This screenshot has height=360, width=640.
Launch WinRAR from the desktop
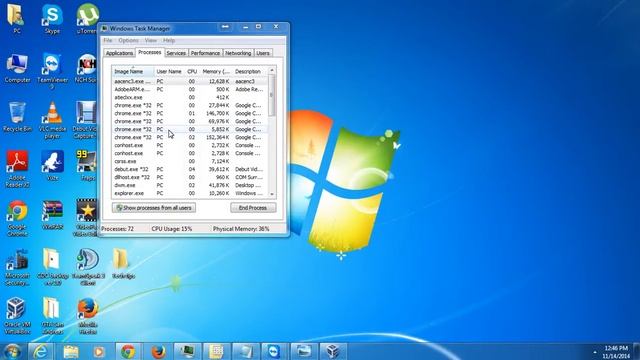click(52, 215)
